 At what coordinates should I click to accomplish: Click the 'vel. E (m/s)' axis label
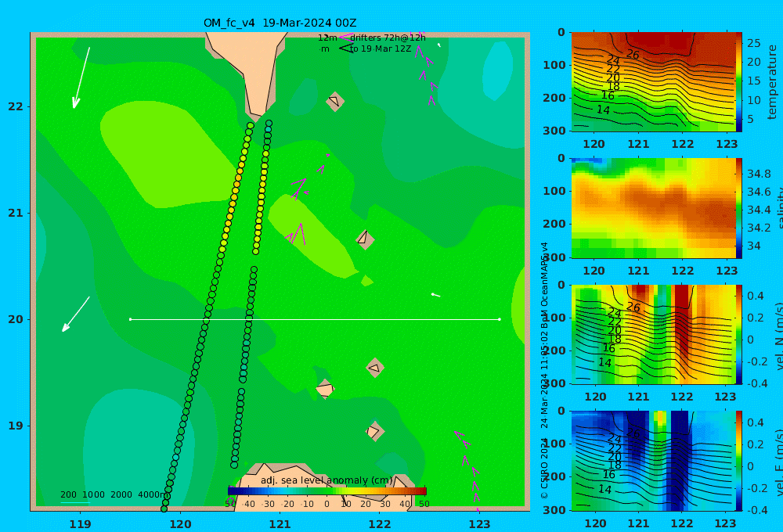pyautogui.click(x=778, y=462)
